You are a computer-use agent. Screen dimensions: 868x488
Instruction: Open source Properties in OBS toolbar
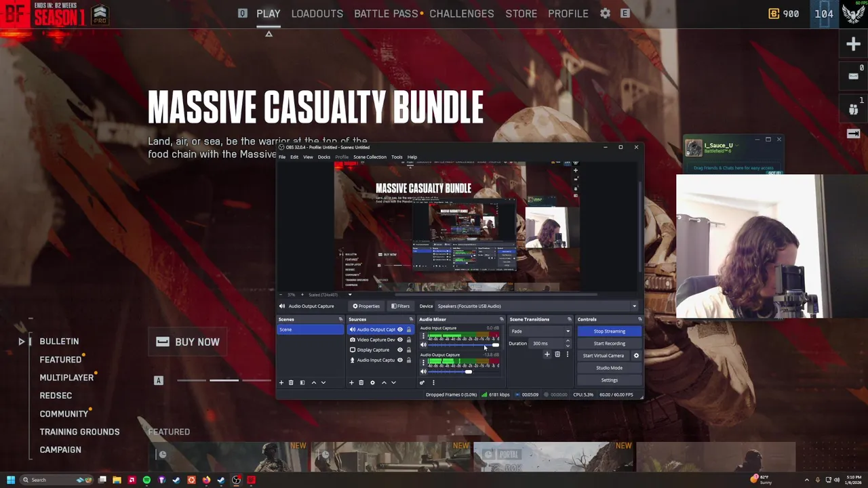(366, 306)
